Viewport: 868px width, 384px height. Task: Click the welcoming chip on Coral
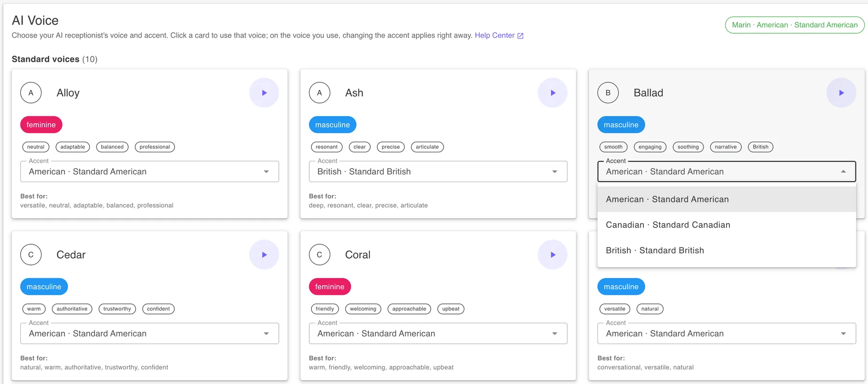pyautogui.click(x=363, y=309)
